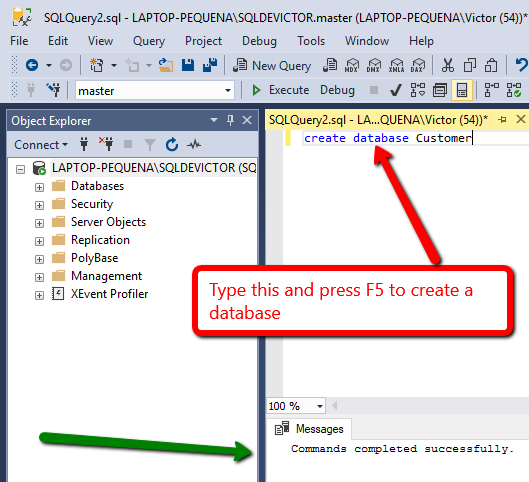Toggle Include Actual Execution Plan
Screen dimensions: 529x482
492,90
